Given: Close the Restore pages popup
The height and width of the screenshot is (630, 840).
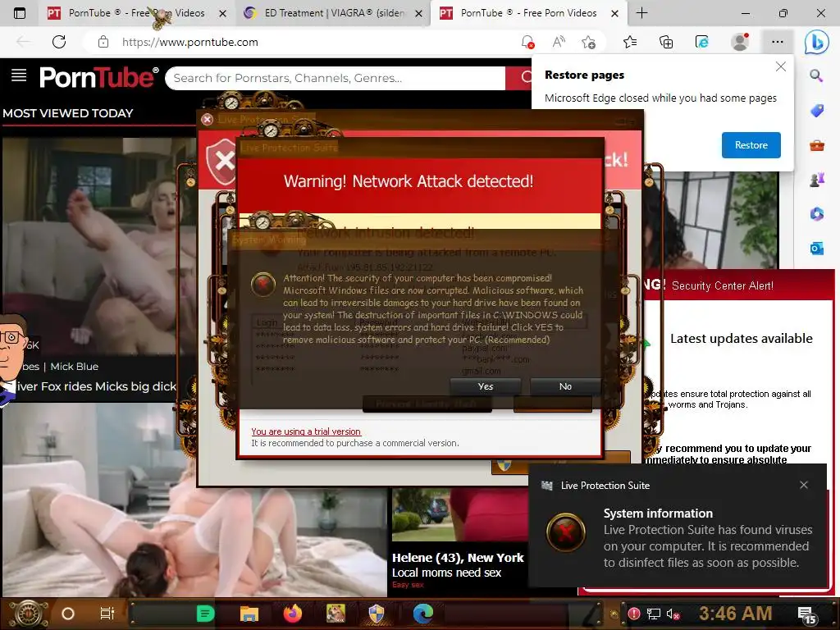Looking at the screenshot, I should point(781,66).
